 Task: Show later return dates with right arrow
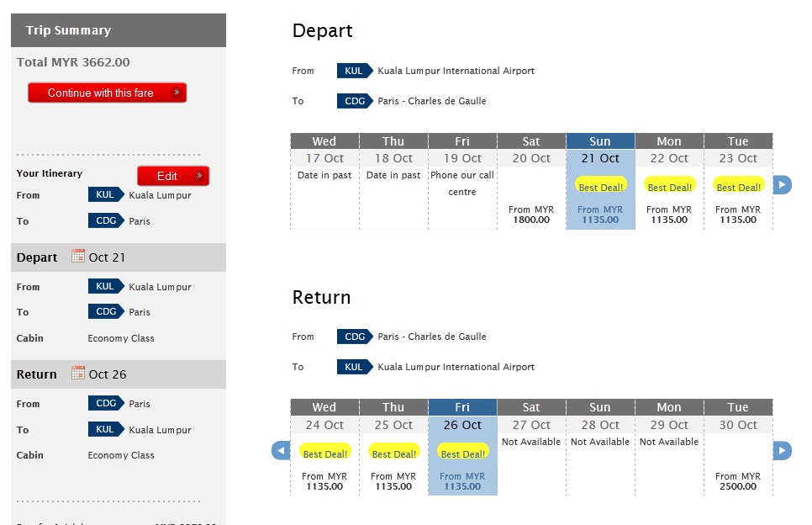[x=782, y=451]
